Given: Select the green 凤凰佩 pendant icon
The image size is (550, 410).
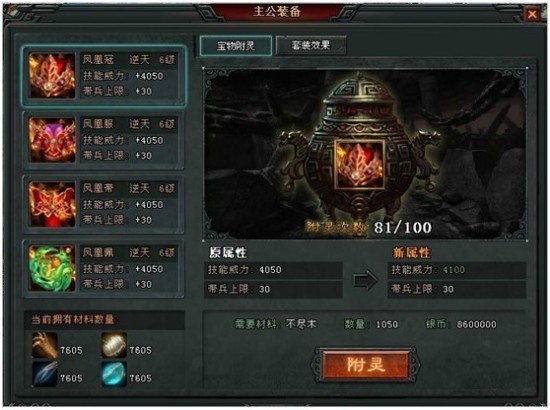Looking at the screenshot, I should (52, 268).
